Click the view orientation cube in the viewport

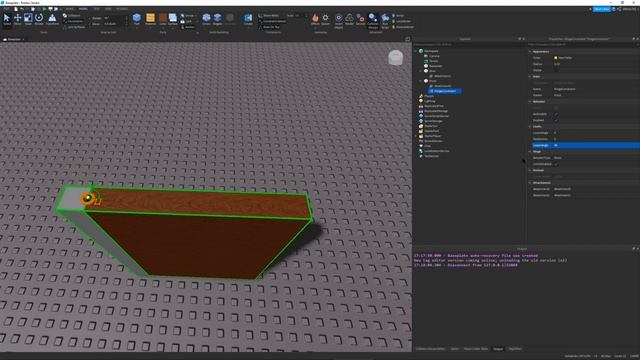(395, 58)
